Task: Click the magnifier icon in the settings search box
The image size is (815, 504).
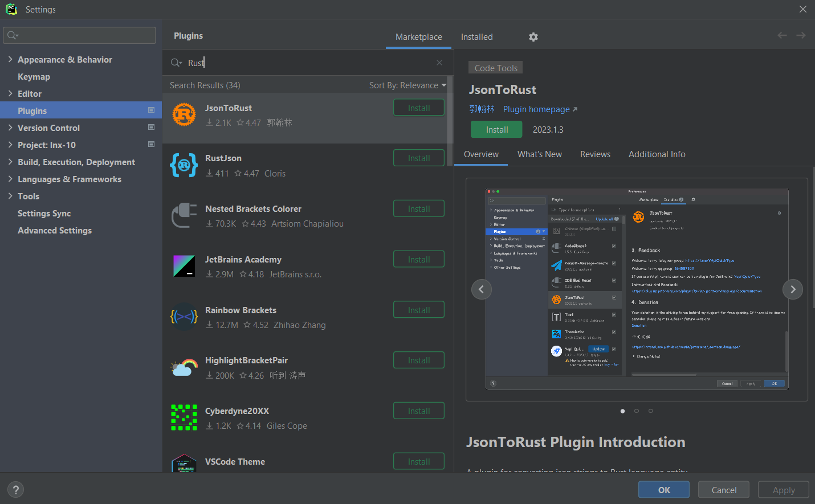Action: point(13,35)
